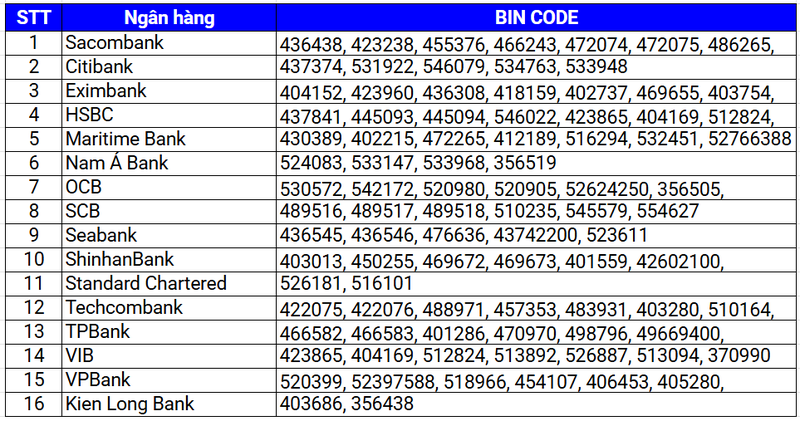Select row number 8 cell
The image size is (800, 421).
coord(34,211)
